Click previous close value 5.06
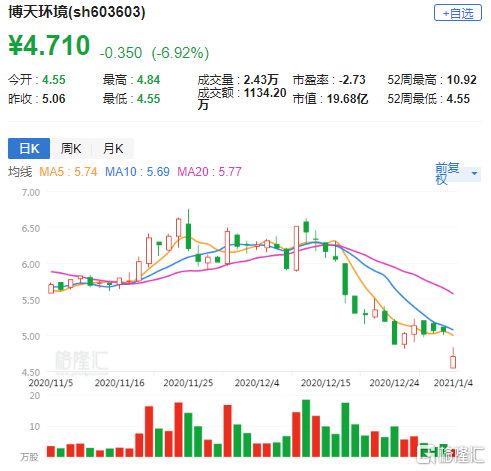Viewport: 491px width, 471px height. [54, 99]
